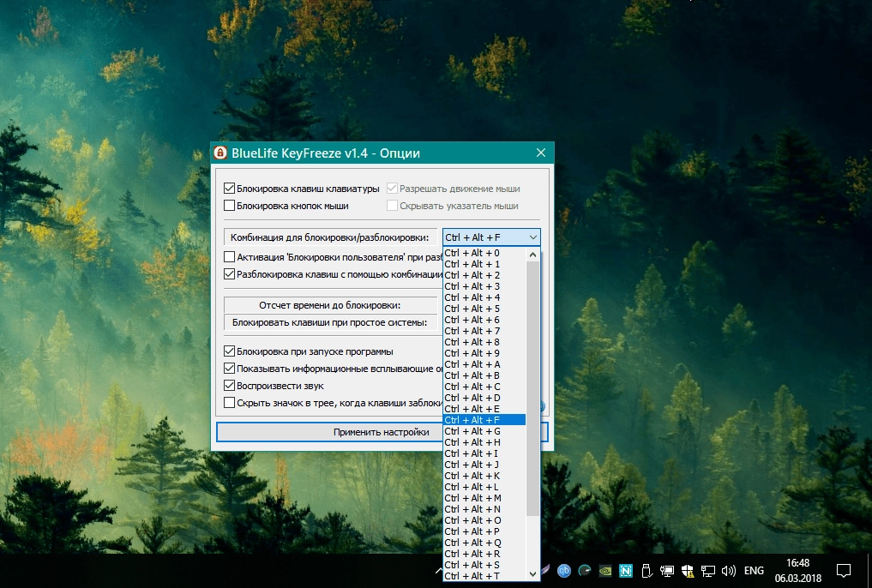This screenshot has height=588, width=872.
Task: Open the clock showing 16:48
Action: point(798,563)
